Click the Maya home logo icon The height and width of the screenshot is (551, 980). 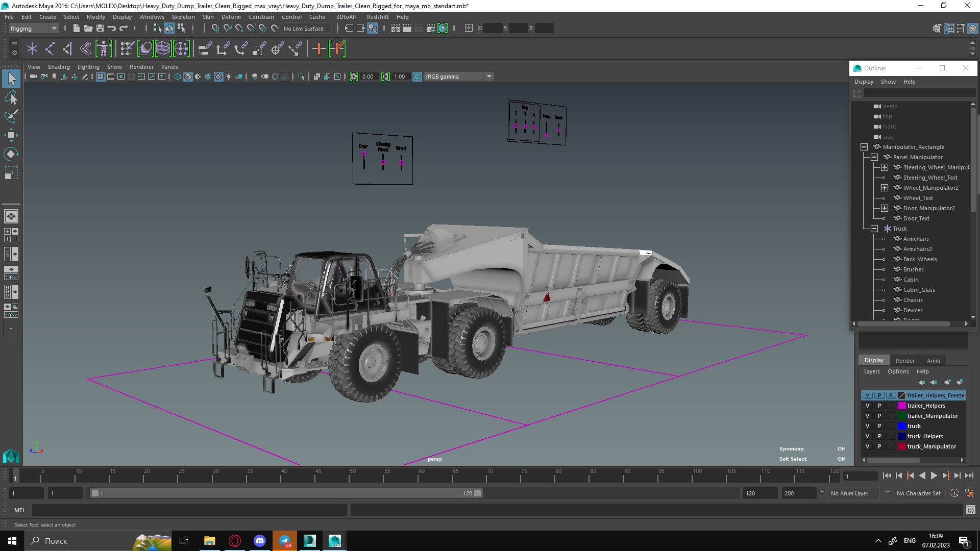click(x=11, y=456)
